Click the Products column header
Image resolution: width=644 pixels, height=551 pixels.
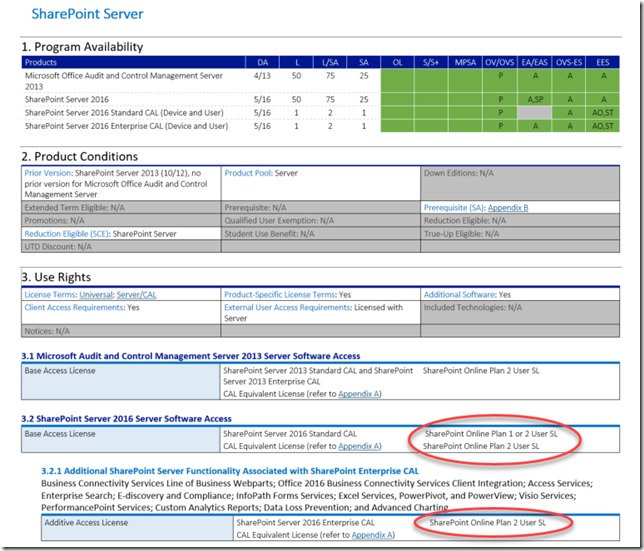pyautogui.click(x=133, y=62)
